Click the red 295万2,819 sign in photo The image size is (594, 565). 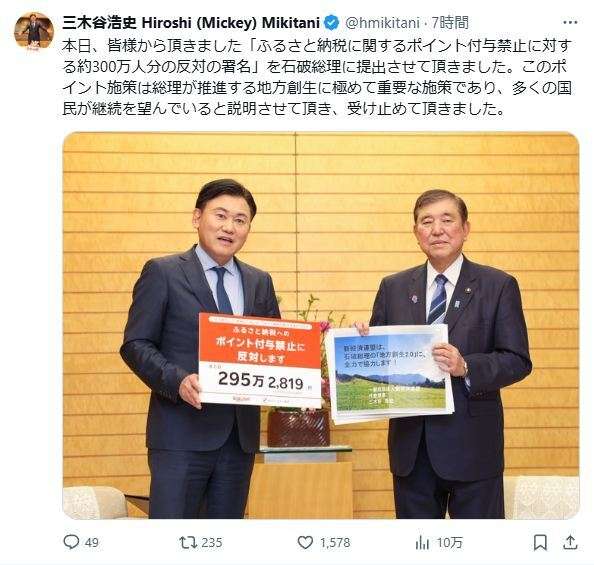260,360
